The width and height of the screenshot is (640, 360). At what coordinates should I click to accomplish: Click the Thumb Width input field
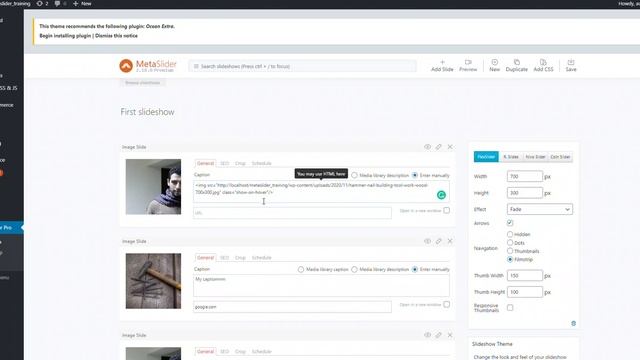point(524,276)
